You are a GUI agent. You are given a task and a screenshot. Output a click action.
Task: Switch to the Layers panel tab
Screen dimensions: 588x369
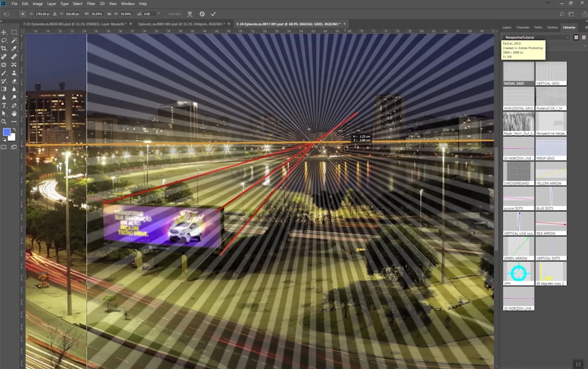click(x=507, y=27)
